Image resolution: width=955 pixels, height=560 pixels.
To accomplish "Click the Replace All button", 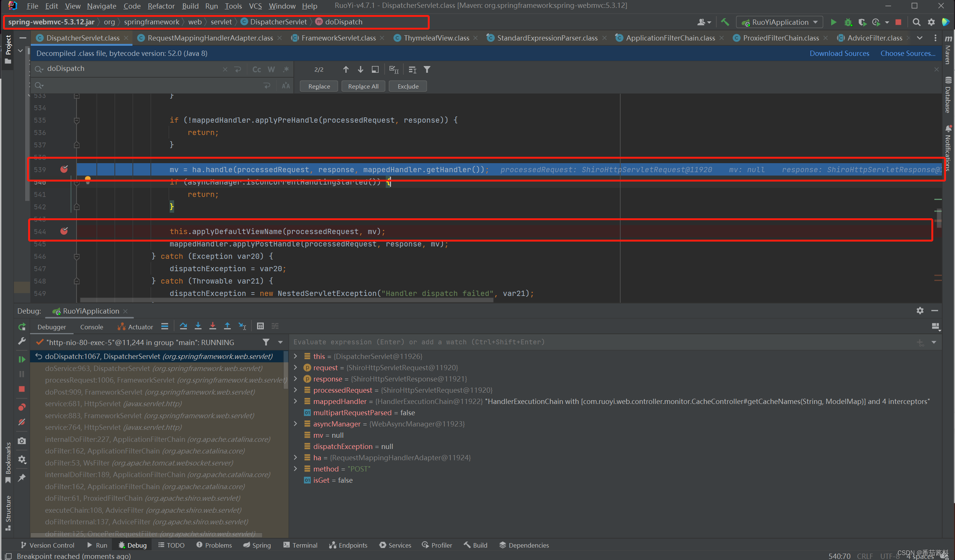I will 363,86.
